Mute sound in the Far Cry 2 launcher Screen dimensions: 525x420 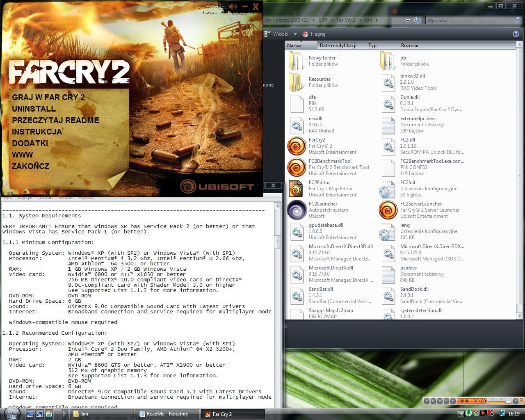[233, 6]
